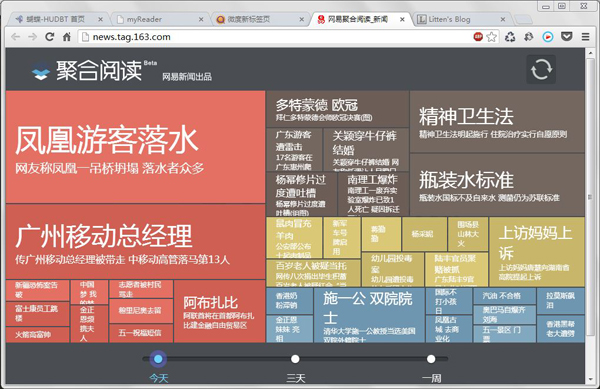600x389 pixels.
Task: Open the 富士康员工跳楼 tile
Action: pos(37,313)
